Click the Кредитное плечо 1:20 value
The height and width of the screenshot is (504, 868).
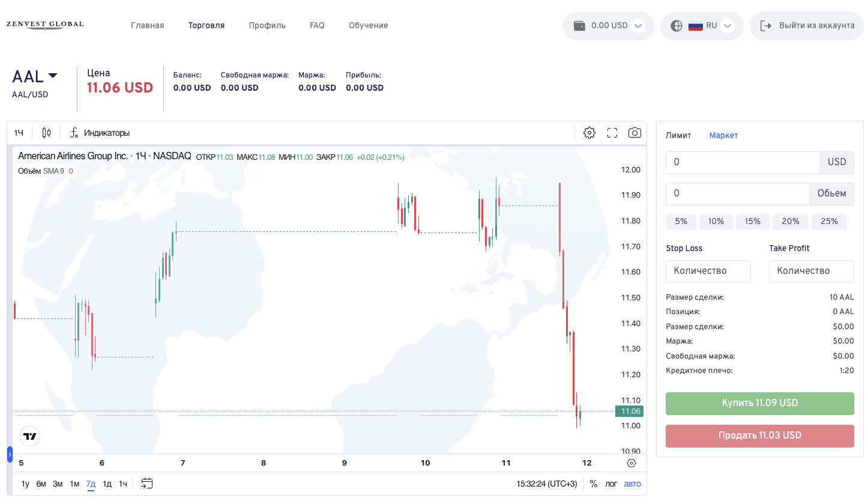(846, 371)
